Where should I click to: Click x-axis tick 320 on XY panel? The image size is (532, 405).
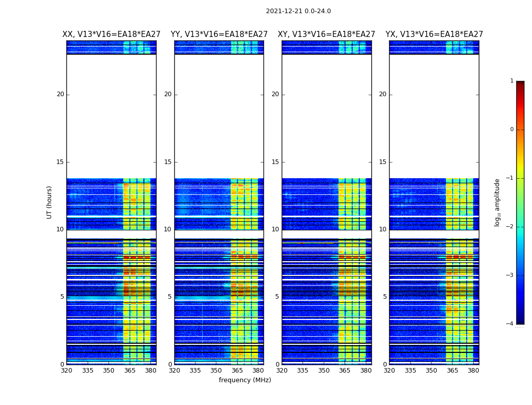click(x=282, y=370)
